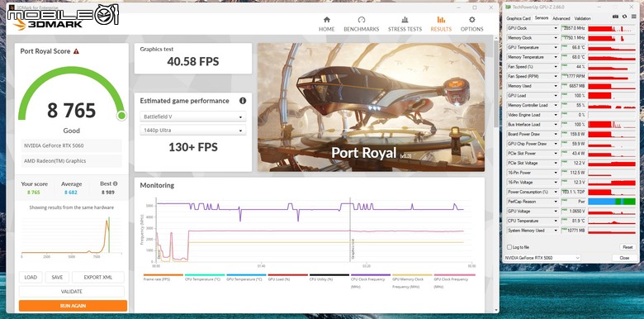Switch to the RESULTS tab in 3DMark
The height and width of the screenshot is (319, 644).
[x=441, y=24]
